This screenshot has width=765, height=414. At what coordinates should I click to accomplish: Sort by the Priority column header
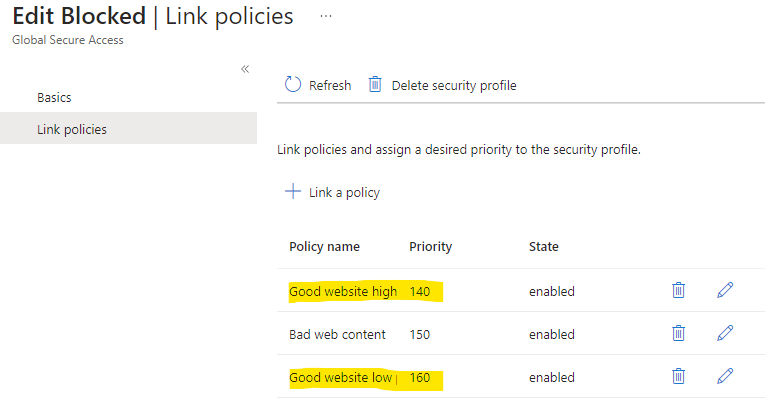click(430, 246)
